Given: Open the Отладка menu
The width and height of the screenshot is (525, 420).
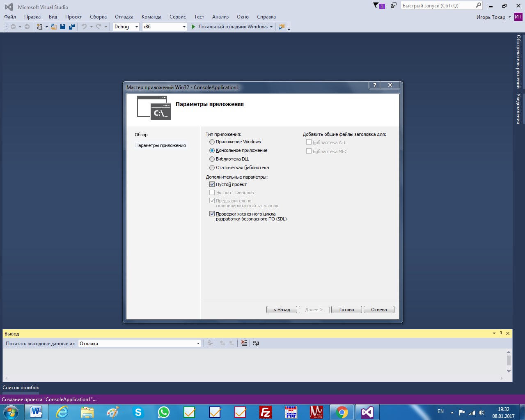Looking at the screenshot, I should point(124,17).
